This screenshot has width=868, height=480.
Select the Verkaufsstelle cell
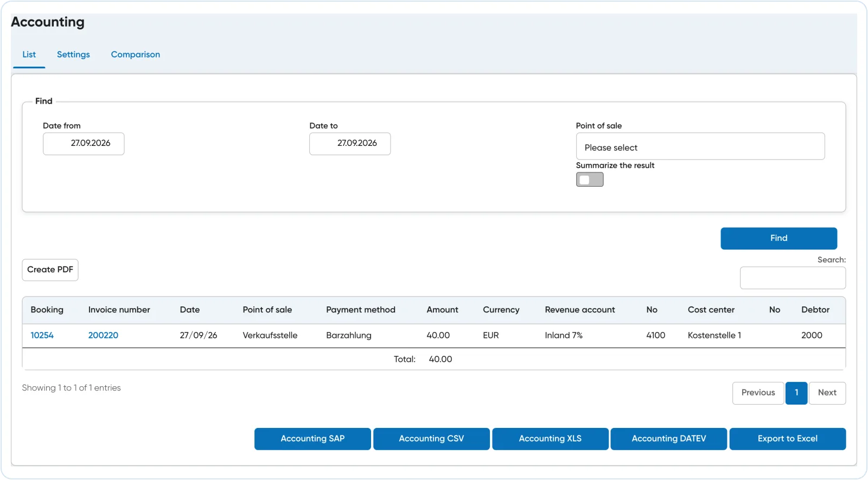[270, 336]
